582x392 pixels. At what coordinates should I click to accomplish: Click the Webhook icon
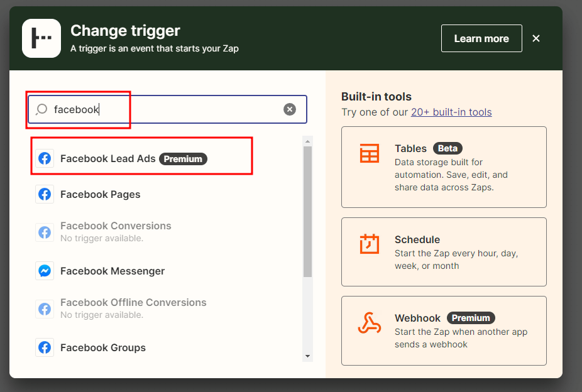(x=370, y=323)
